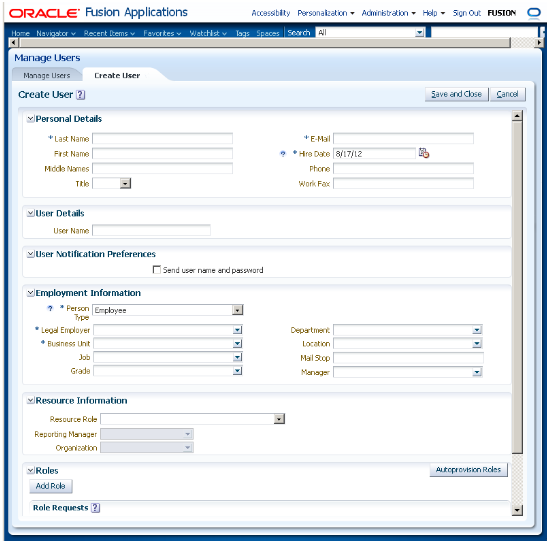Click the Autoprovision Roles button
The width and height of the screenshot is (549, 543).
coord(468,470)
